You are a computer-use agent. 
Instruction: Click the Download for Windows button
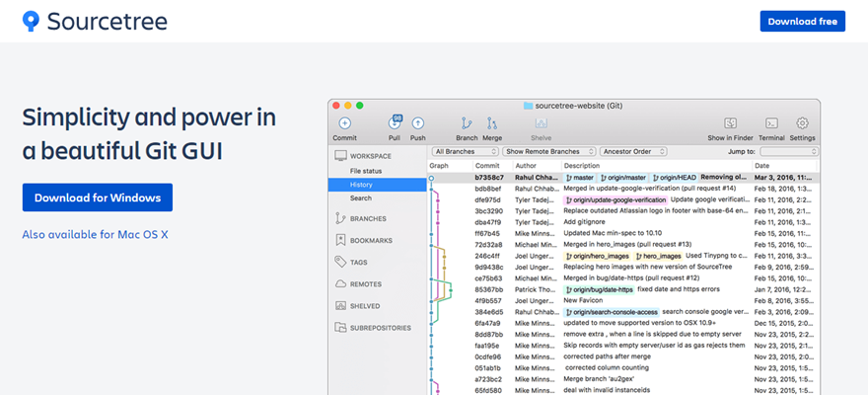pos(97,197)
